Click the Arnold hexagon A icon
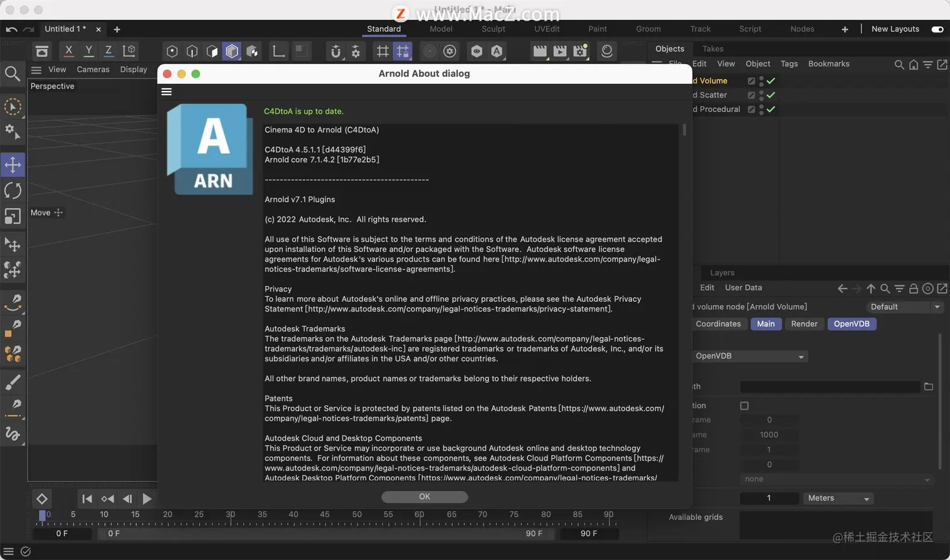This screenshot has width=950, height=560. [x=496, y=51]
